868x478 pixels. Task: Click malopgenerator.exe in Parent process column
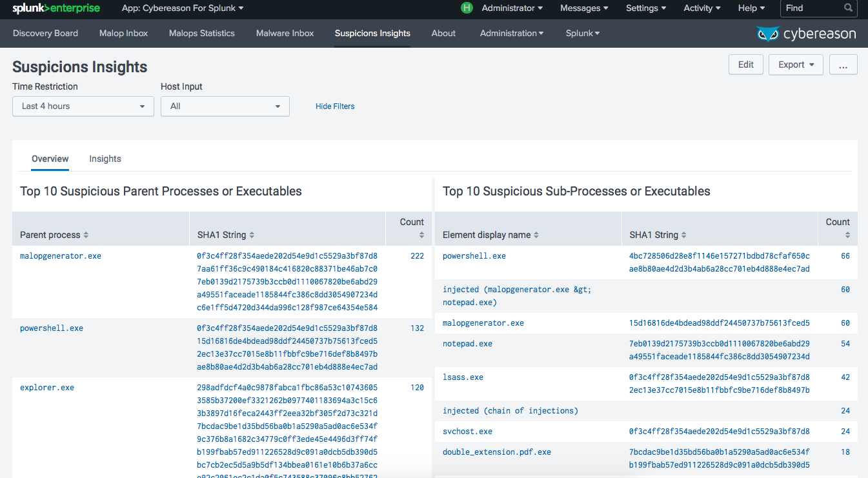(x=61, y=256)
